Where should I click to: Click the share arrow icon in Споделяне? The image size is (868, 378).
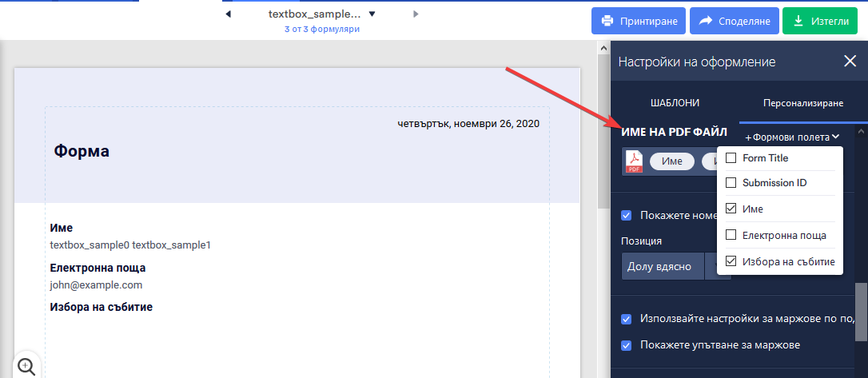click(x=706, y=22)
